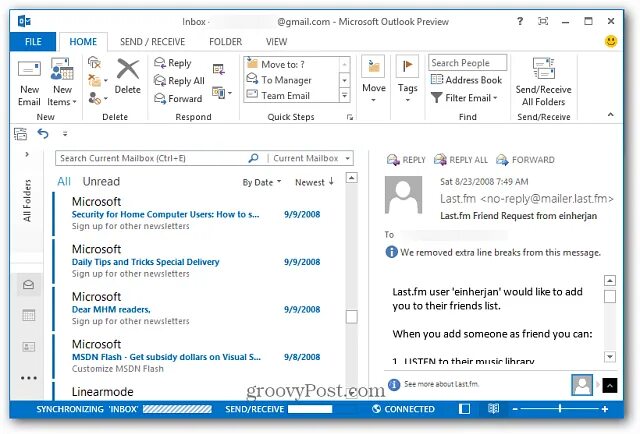Viewport: 640px width, 434px height.
Task: Click the Ignore conversation icon
Action: 94,62
